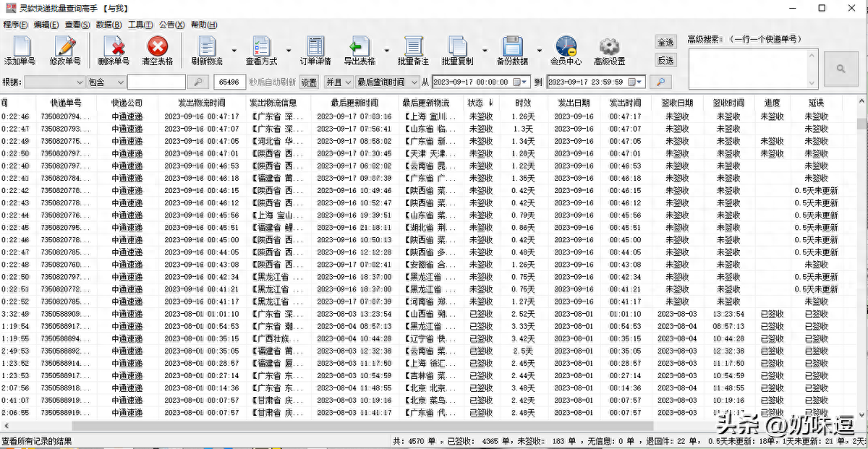
Task: Open 会员中心 member center
Action: coord(566,48)
